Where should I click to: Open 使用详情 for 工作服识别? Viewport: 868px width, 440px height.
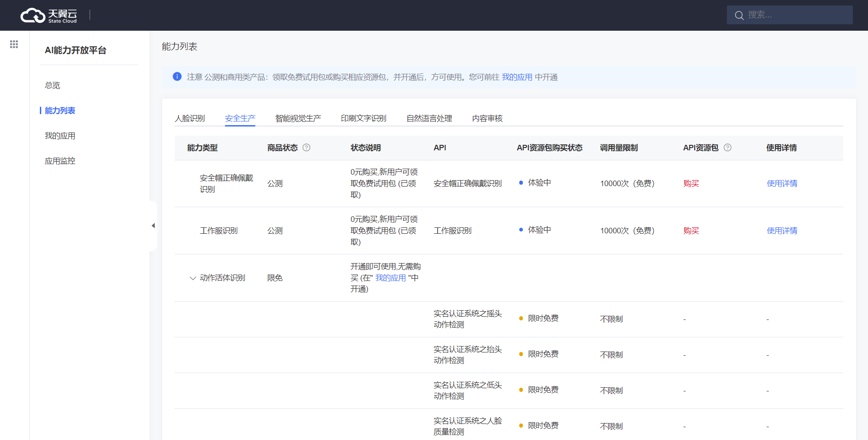(x=782, y=231)
